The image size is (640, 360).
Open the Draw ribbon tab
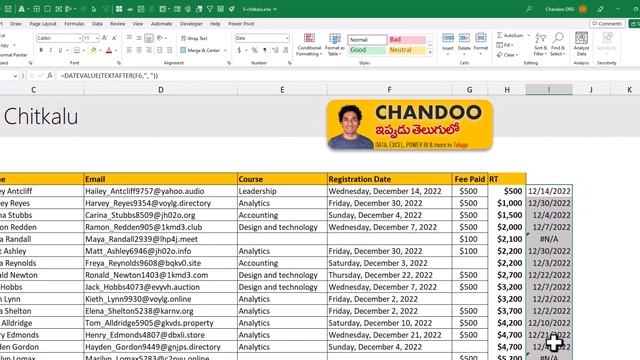coord(16,24)
